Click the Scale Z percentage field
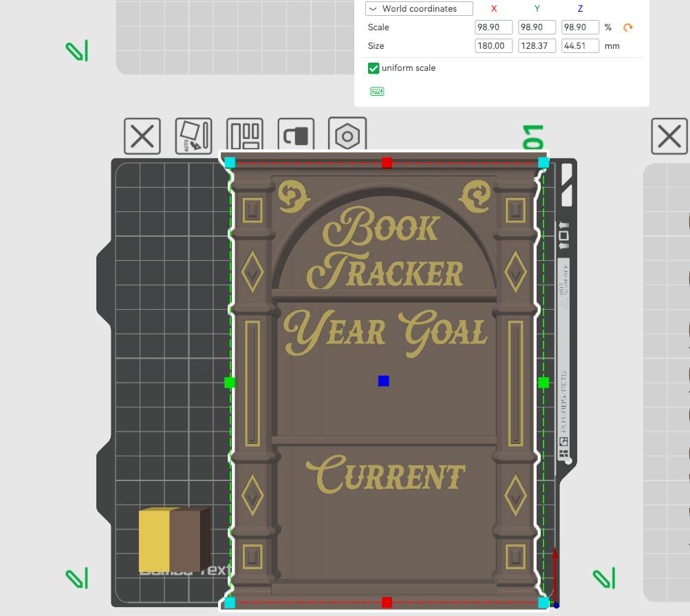Viewport: 690px width, 616px height. tap(580, 28)
